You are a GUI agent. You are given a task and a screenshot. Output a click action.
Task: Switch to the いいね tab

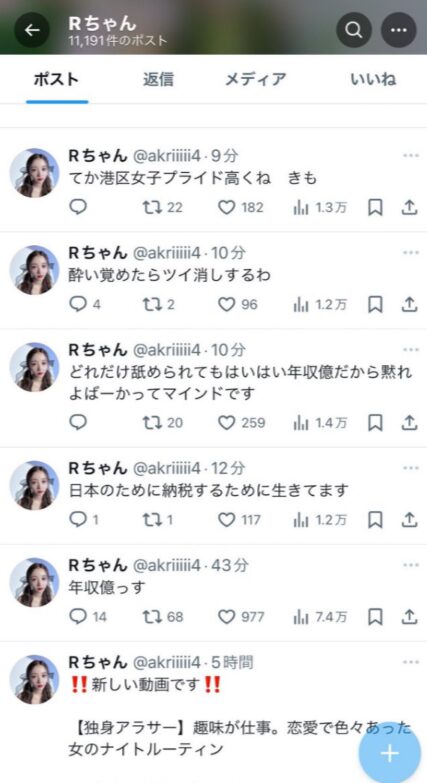(373, 79)
